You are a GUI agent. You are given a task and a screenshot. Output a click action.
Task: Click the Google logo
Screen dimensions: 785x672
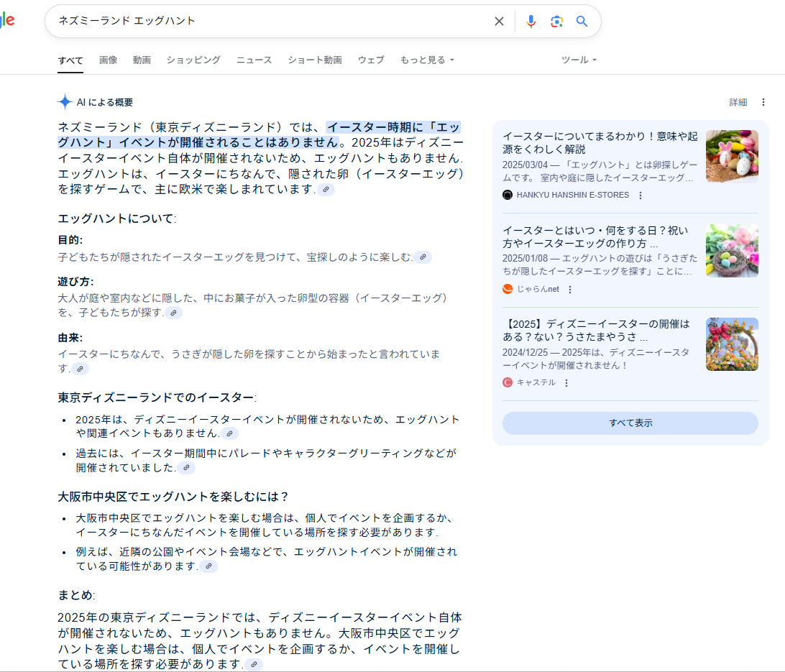point(7,21)
